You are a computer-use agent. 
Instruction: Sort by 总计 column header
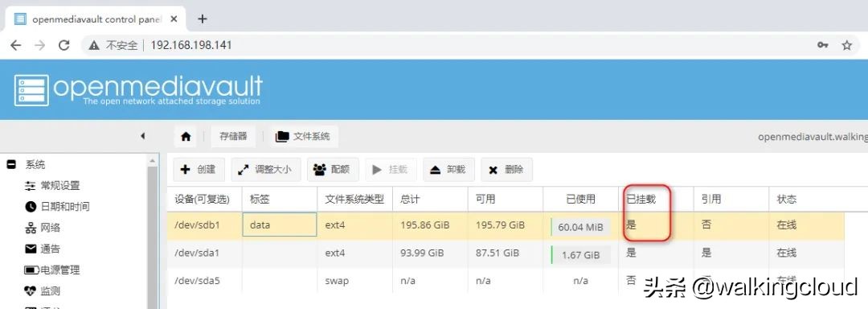click(x=430, y=200)
